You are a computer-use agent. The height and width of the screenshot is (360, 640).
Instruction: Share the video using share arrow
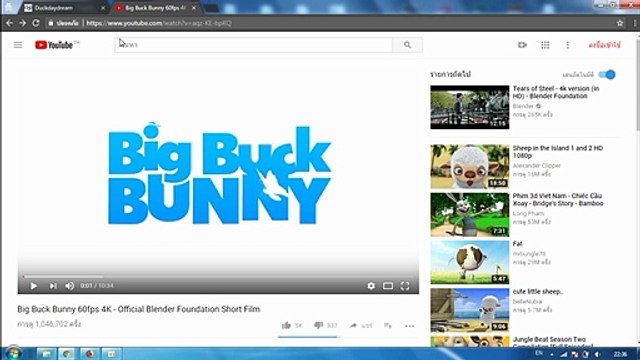click(x=353, y=325)
